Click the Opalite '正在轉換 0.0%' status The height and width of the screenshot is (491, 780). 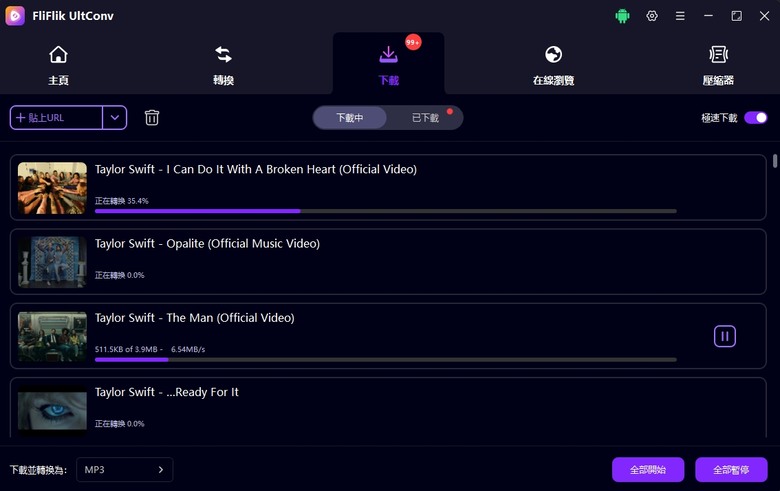click(x=120, y=275)
